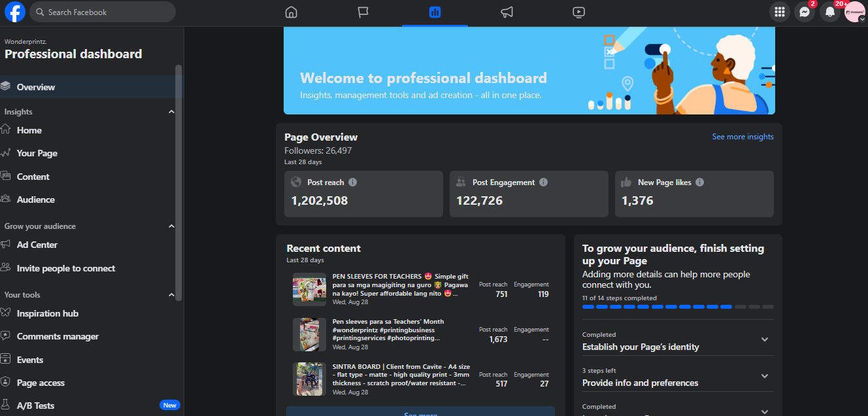Click the Facebook logo icon
Screen dimensions: 868x416
(14, 12)
